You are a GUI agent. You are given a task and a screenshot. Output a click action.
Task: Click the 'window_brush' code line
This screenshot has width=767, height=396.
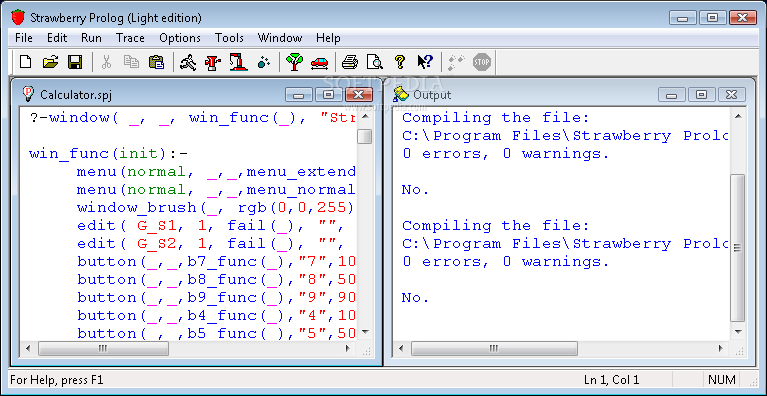pyautogui.click(x=216, y=208)
